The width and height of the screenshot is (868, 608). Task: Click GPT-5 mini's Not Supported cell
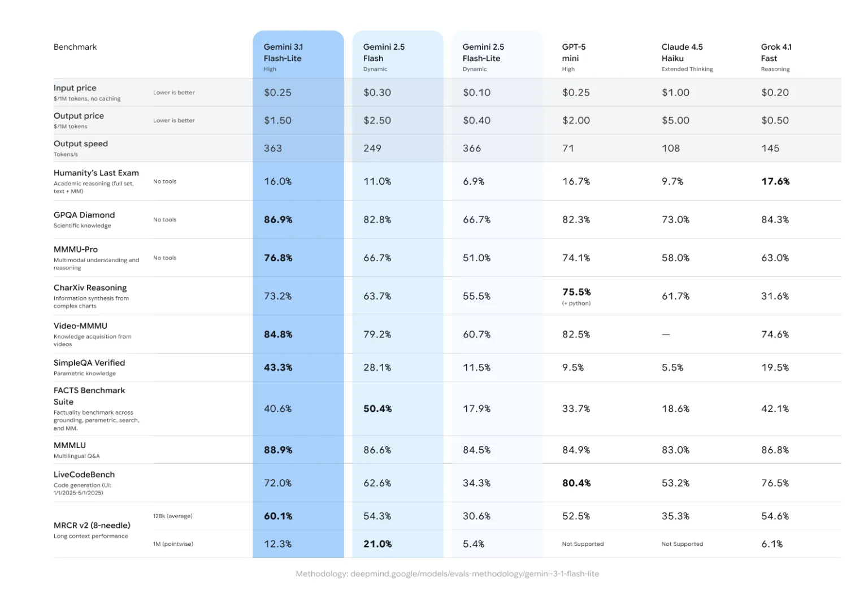click(x=583, y=544)
